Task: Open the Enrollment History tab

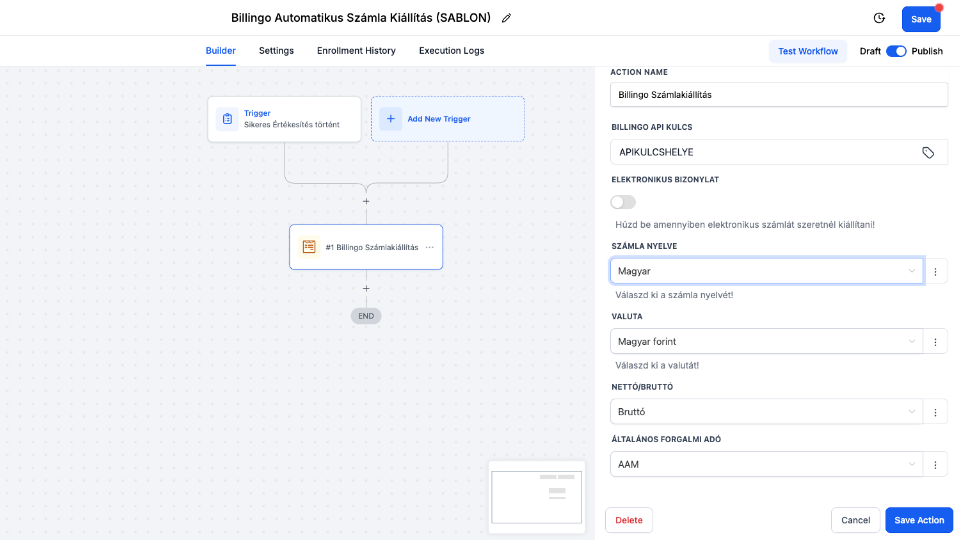Action: [356, 51]
